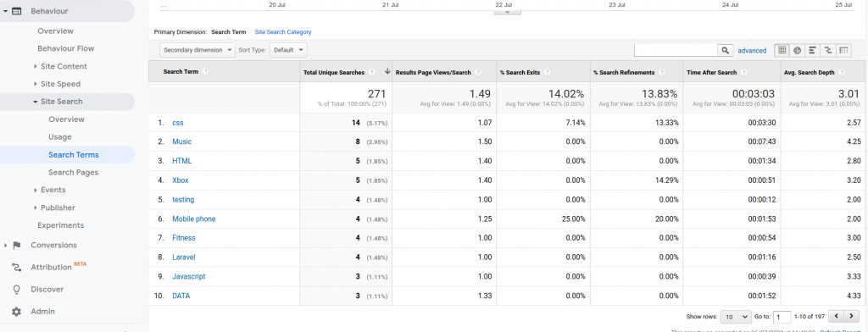Viewport: 868px width, 332px height.
Task: Open the css search term link
Action: click(178, 123)
